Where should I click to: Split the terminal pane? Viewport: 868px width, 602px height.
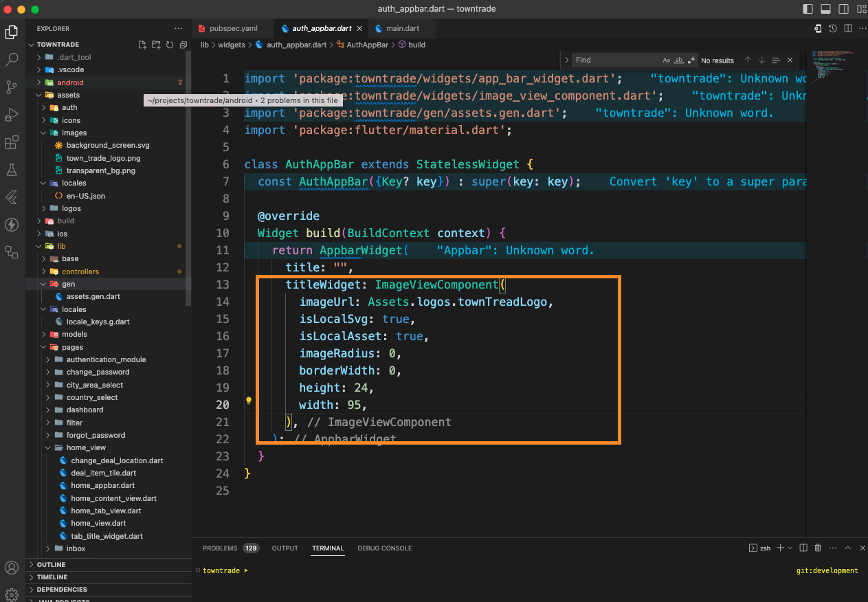click(802, 548)
